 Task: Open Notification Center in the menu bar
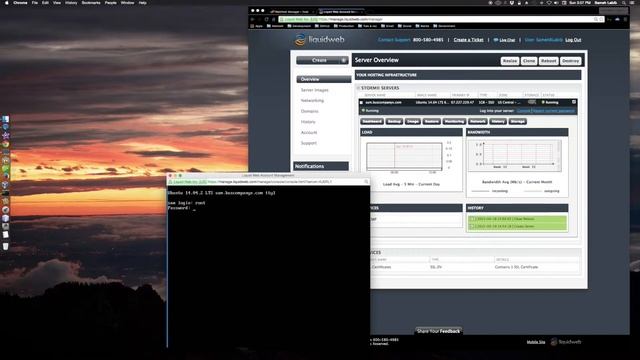[x=633, y=3]
